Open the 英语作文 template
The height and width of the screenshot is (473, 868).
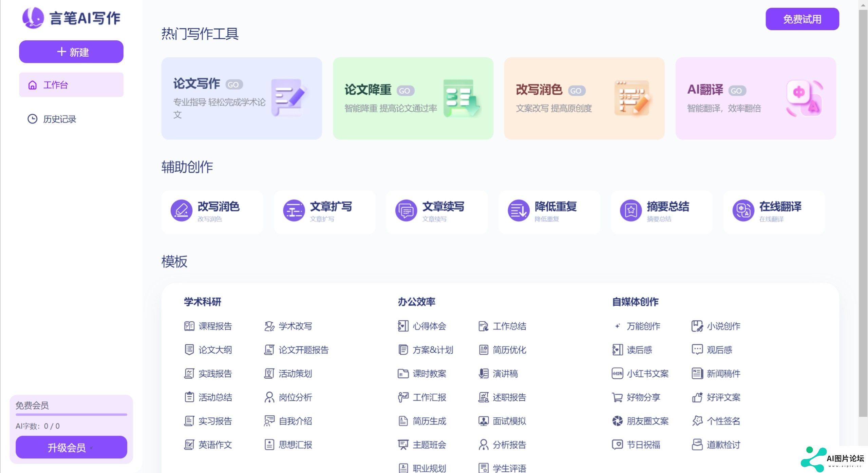208,445
